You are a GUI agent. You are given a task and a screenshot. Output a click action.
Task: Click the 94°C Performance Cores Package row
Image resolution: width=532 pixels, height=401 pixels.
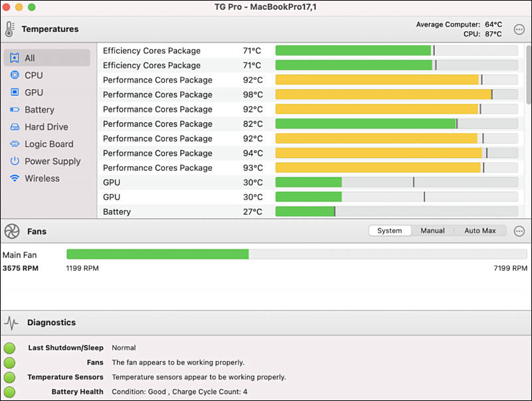(311, 153)
